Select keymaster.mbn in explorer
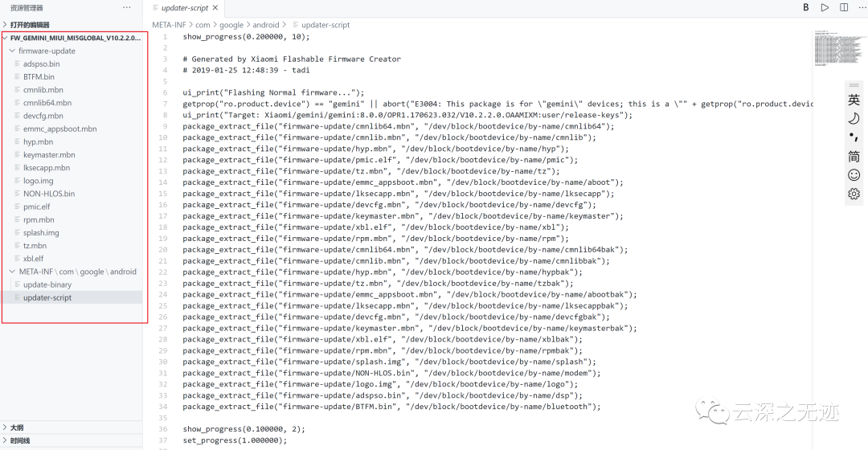This screenshot has width=868, height=450. (49, 154)
